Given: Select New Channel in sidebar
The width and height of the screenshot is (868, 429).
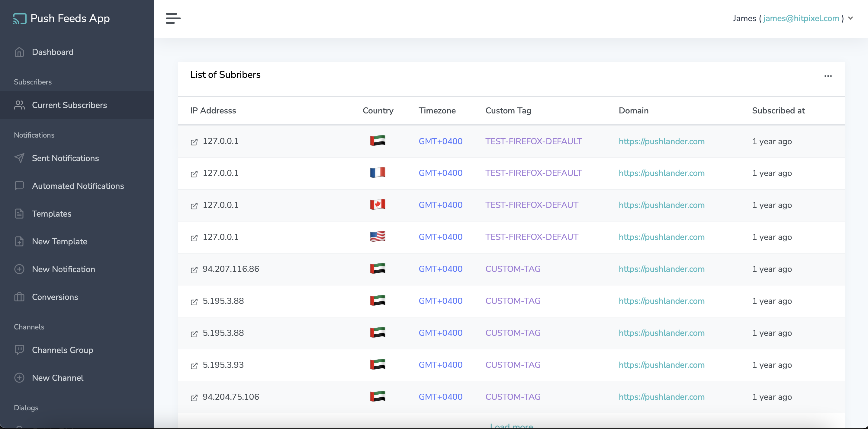Looking at the screenshot, I should click(58, 377).
